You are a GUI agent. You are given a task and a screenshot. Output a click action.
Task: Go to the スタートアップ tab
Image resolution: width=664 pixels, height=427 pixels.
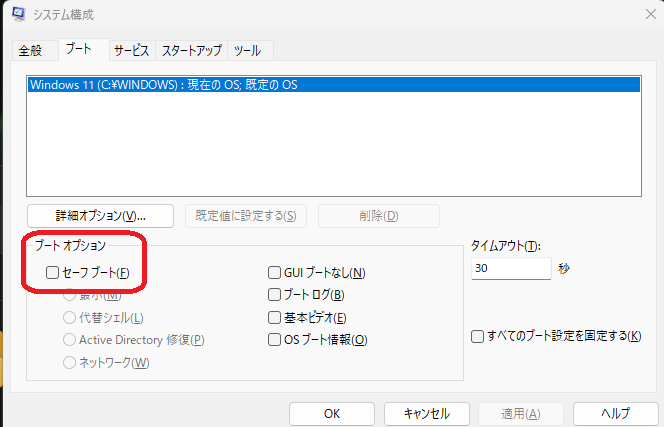coord(191,51)
